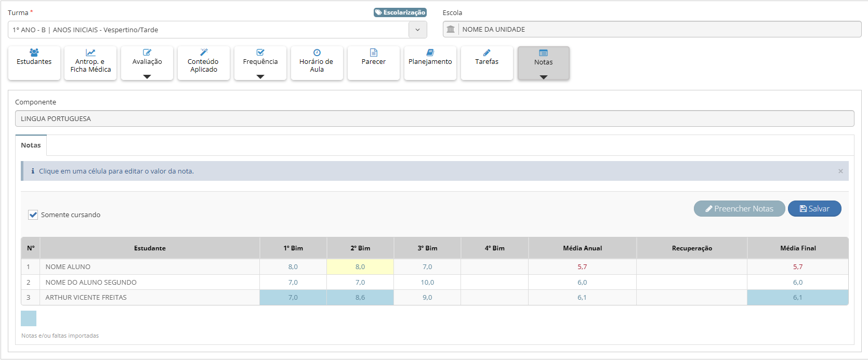Click the Recuperação column header
Image resolution: width=868 pixels, height=360 pixels.
coord(692,248)
